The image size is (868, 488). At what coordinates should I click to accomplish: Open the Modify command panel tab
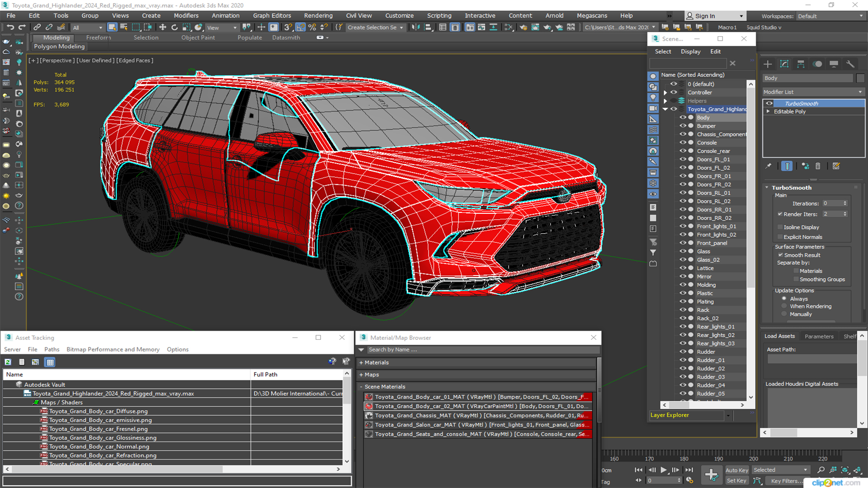tap(784, 64)
